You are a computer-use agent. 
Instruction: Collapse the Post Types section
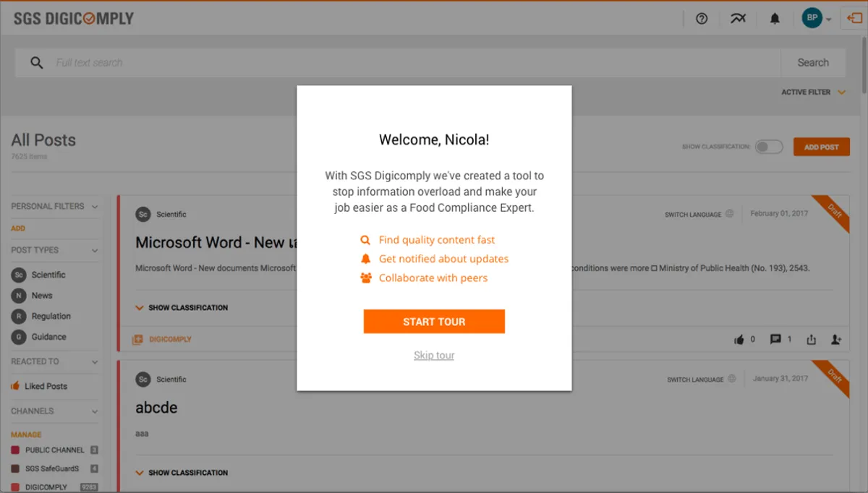point(95,251)
